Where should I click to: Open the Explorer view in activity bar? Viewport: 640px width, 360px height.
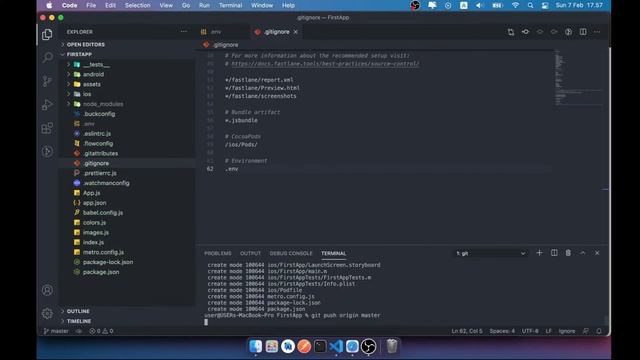tap(47, 34)
